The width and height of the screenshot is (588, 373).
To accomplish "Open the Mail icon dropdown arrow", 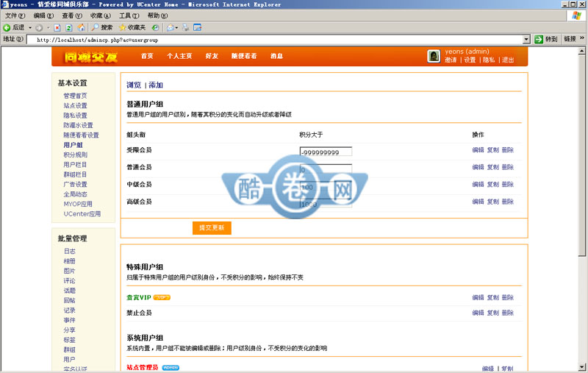I will tap(176, 28).
